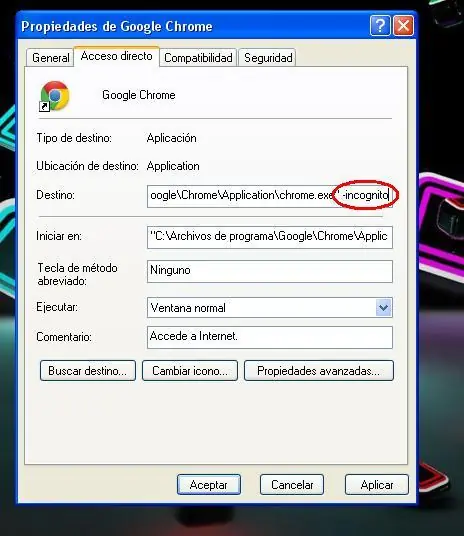The width and height of the screenshot is (464, 536).
Task: Click the question mark help button
Action: pos(380,26)
